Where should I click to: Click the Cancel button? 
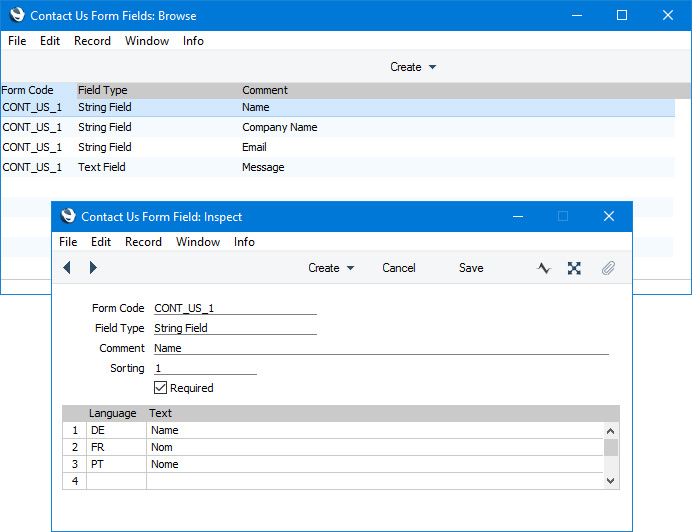(x=399, y=268)
